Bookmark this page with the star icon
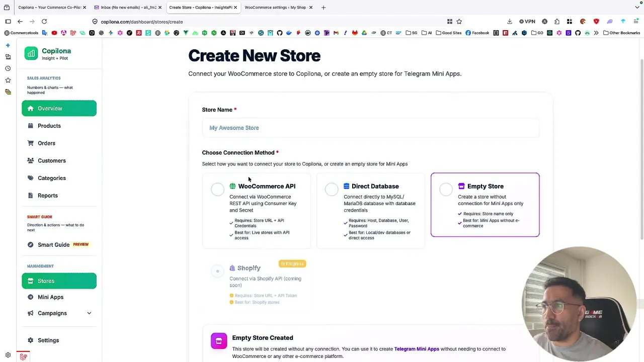 [x=459, y=22]
